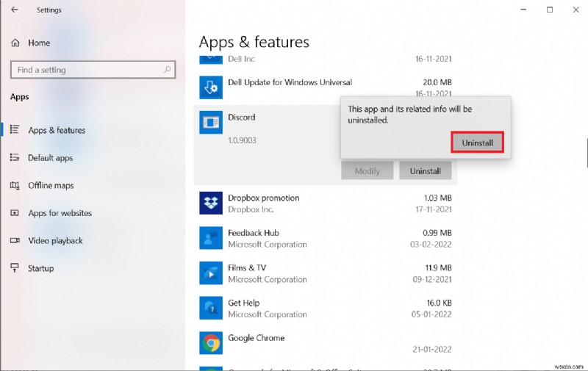Click the Dropbox Inc. publisher text
588x371 pixels.
(251, 209)
